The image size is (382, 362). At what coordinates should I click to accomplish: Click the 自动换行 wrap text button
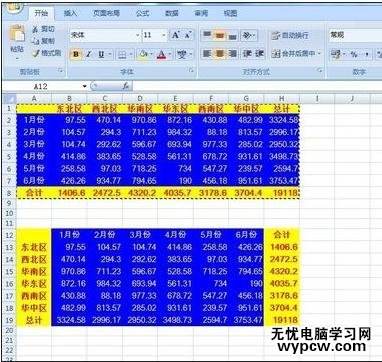tap(290, 35)
